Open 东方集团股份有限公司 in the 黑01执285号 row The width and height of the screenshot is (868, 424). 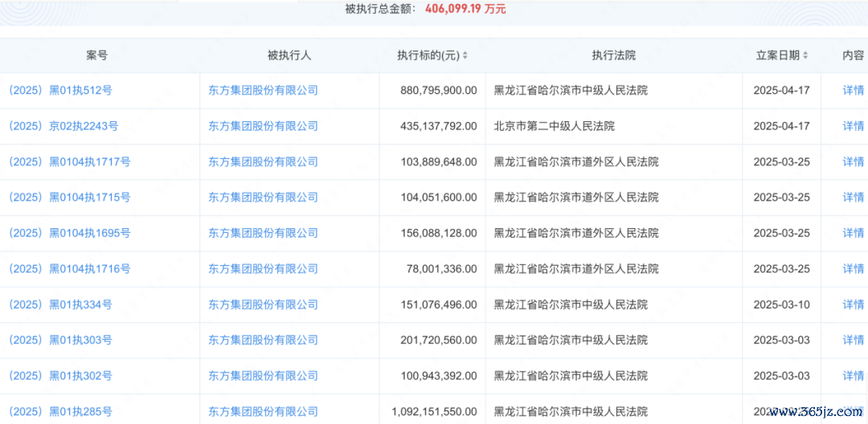pos(264,411)
